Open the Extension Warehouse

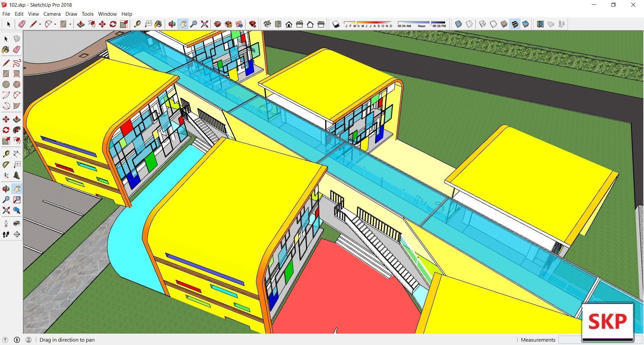pyautogui.click(x=228, y=24)
